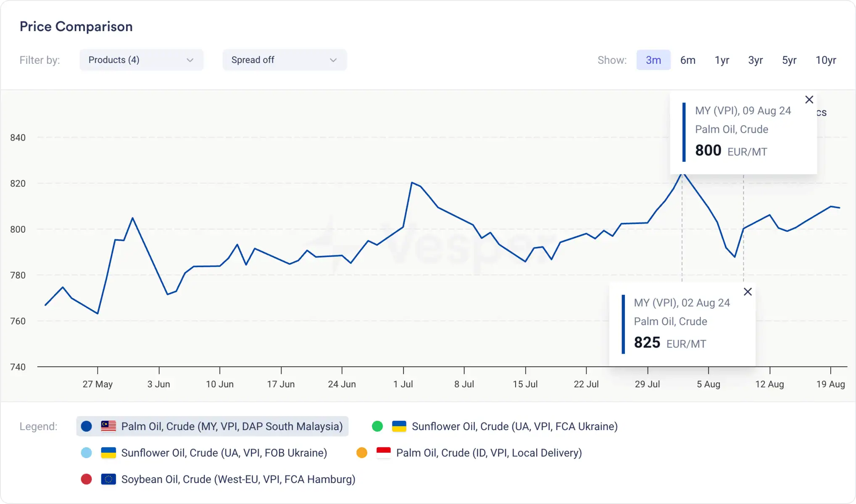
Task: Click the Ukraine flag beside FCA Ukraine
Action: pyautogui.click(x=399, y=426)
